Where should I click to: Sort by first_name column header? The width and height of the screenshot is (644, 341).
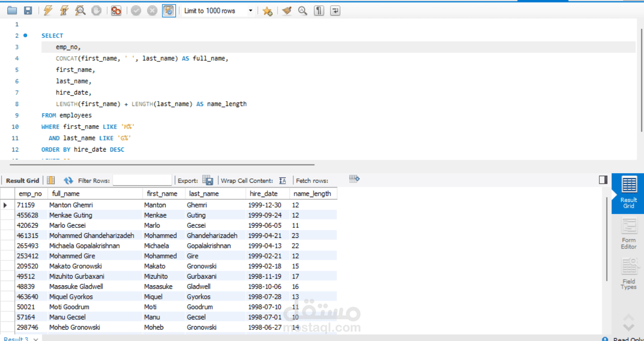coord(163,194)
